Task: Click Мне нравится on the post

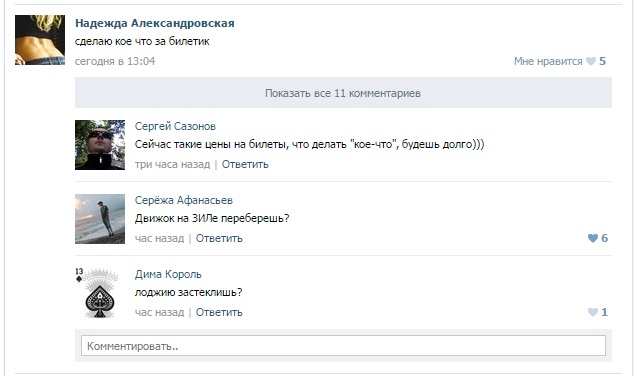Action: click(548, 61)
